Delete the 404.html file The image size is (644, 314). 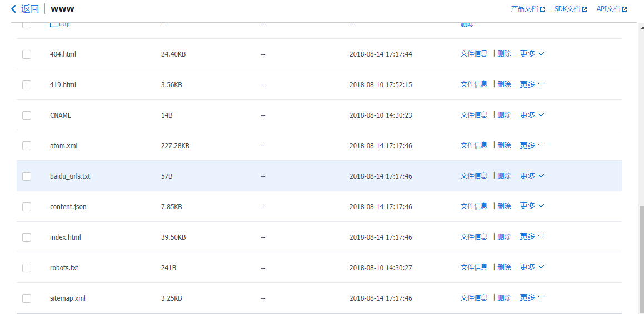[504, 54]
